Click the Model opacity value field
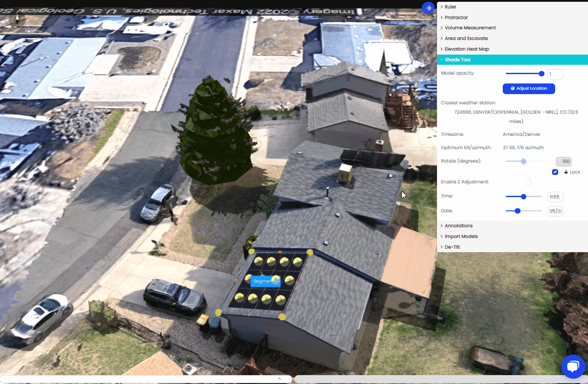 [x=555, y=74]
